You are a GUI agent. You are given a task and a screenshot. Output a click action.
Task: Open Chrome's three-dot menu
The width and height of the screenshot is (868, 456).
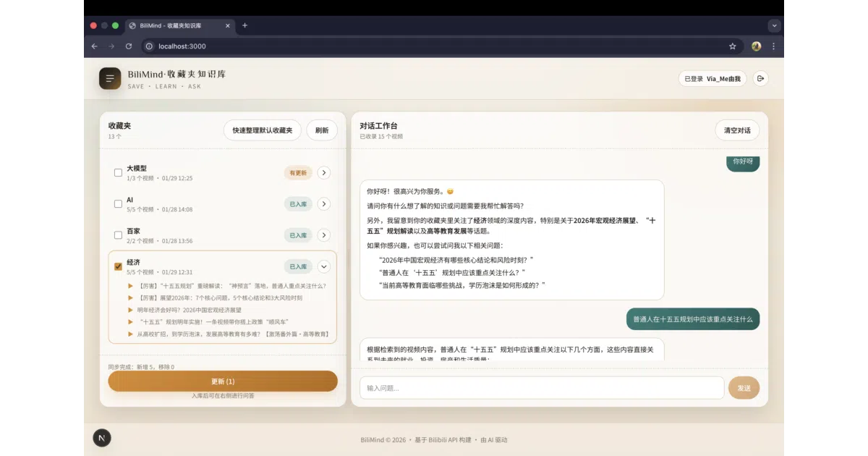coord(773,46)
